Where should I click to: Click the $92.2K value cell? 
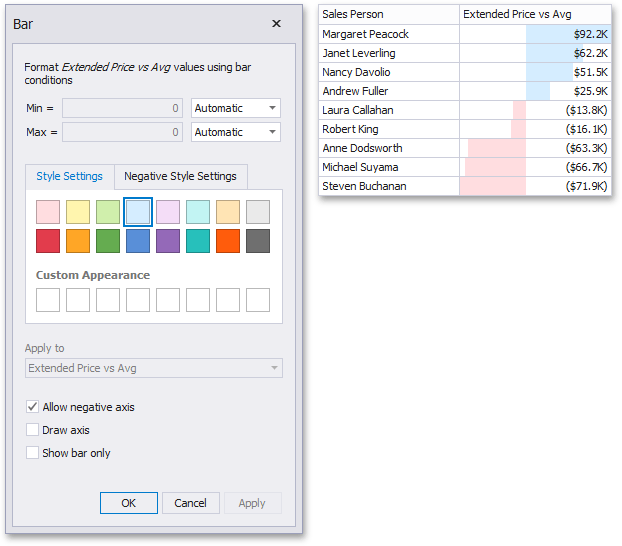[536, 34]
